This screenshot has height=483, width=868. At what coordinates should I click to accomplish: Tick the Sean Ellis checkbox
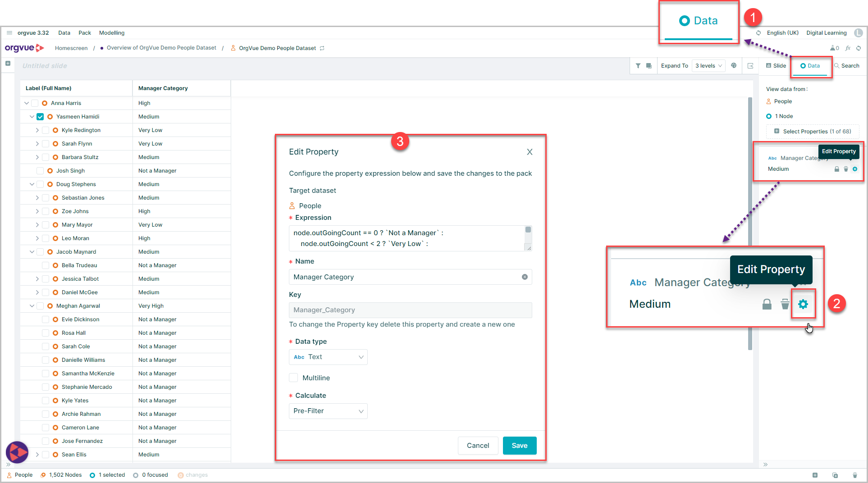46,455
